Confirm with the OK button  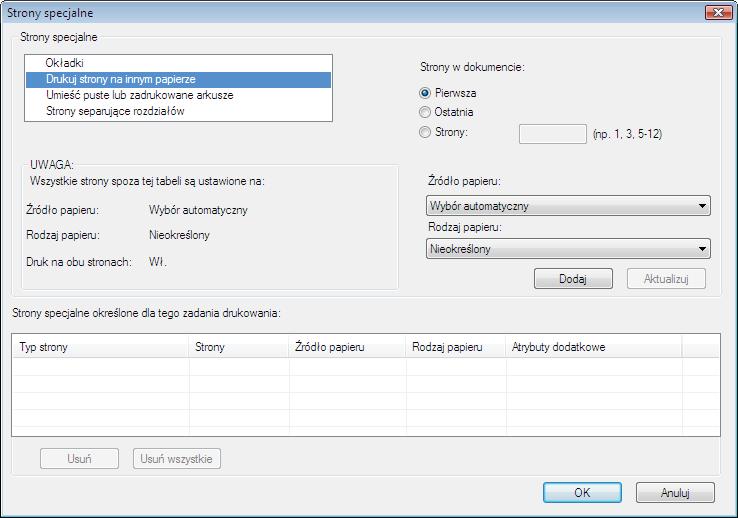[x=582, y=493]
